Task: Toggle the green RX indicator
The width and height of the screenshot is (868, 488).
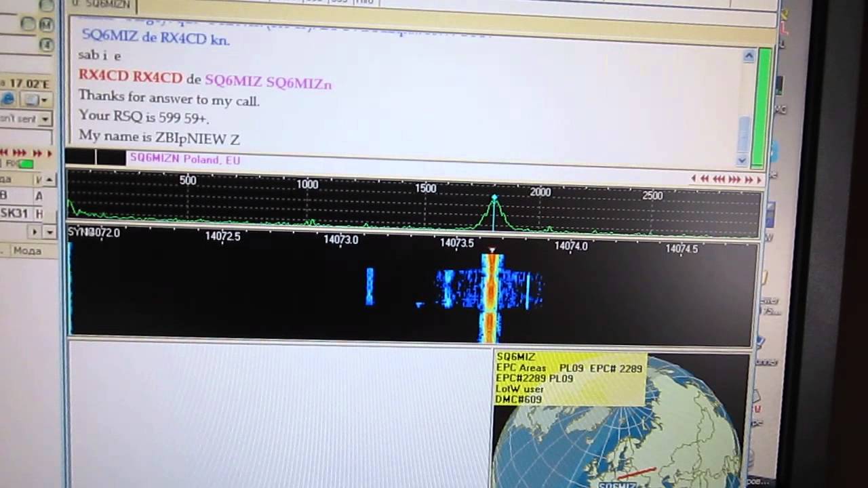Action: coord(26,164)
